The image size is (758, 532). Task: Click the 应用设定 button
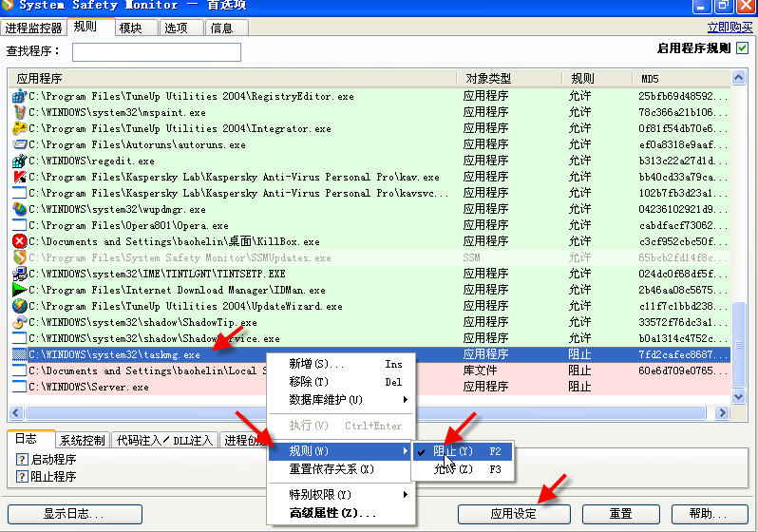pyautogui.click(x=514, y=514)
